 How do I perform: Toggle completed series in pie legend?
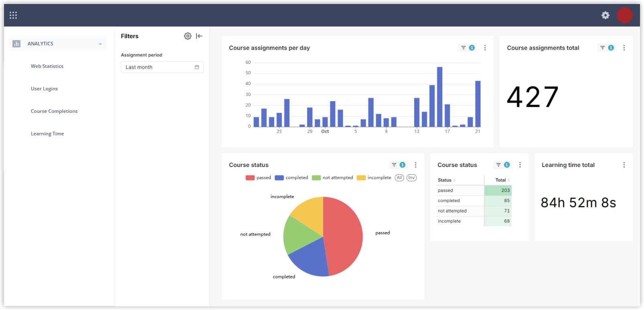pyautogui.click(x=291, y=178)
